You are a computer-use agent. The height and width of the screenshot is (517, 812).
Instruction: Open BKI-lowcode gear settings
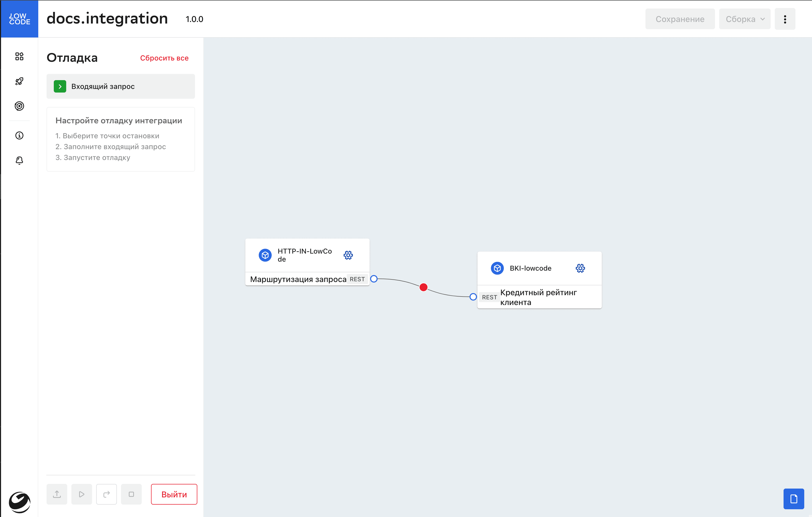[x=580, y=268]
